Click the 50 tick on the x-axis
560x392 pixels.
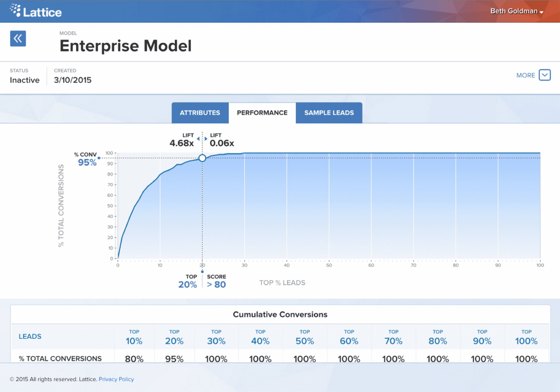[x=329, y=265]
